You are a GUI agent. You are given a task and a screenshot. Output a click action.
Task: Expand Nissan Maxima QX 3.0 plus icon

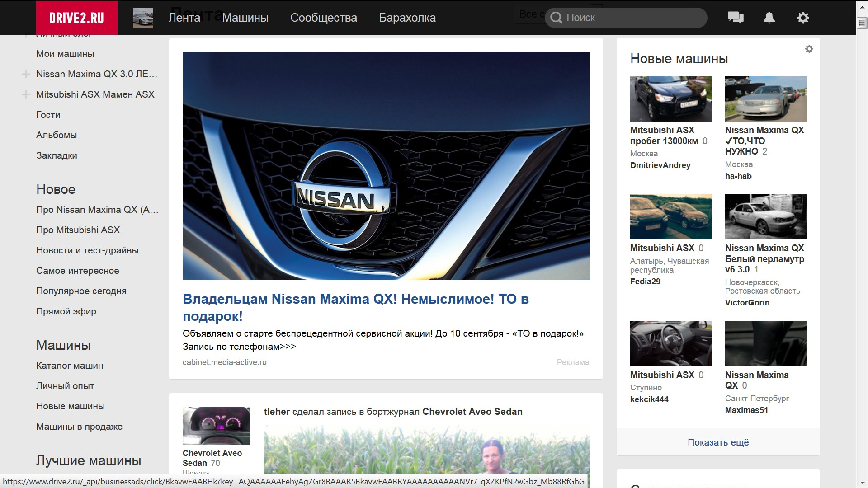pyautogui.click(x=26, y=74)
